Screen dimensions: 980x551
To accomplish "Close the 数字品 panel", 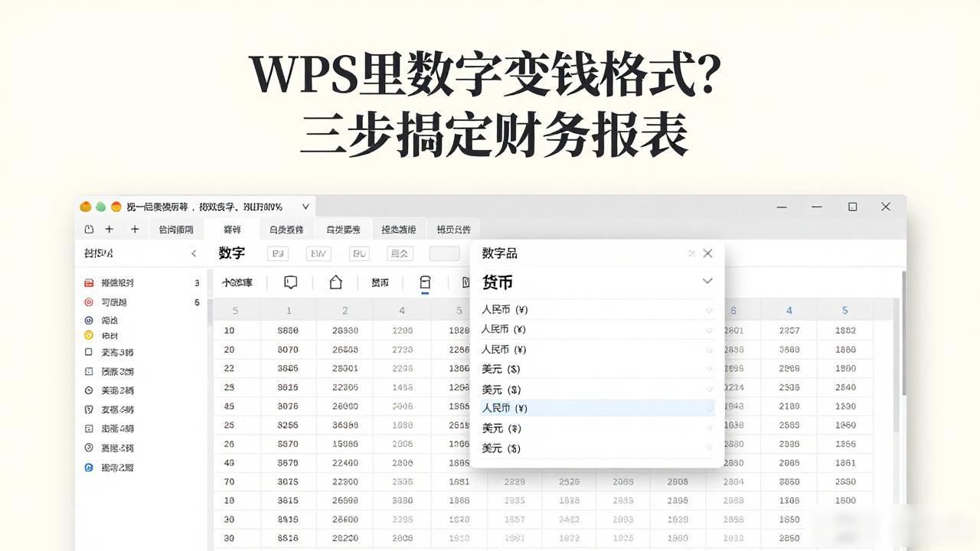I will (x=707, y=253).
